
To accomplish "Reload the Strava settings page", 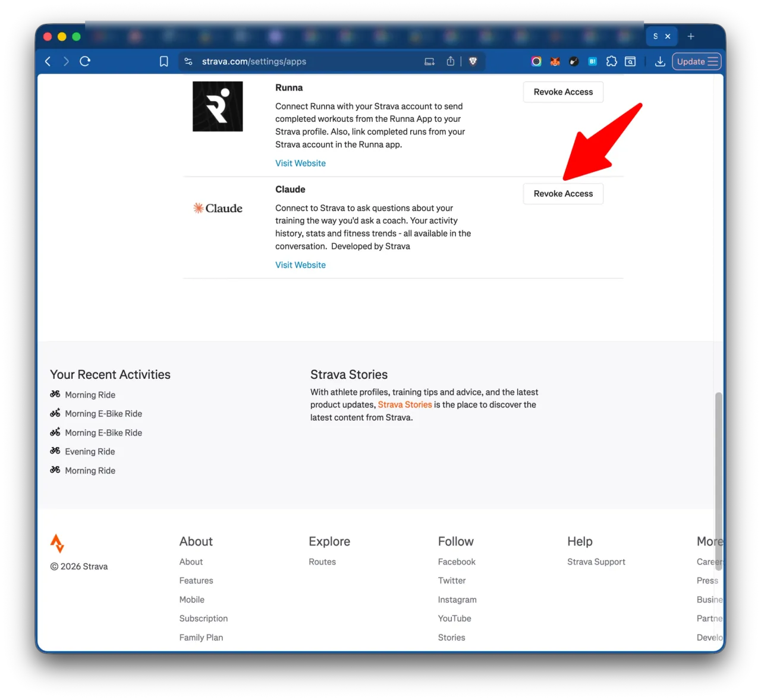I will tap(85, 61).
